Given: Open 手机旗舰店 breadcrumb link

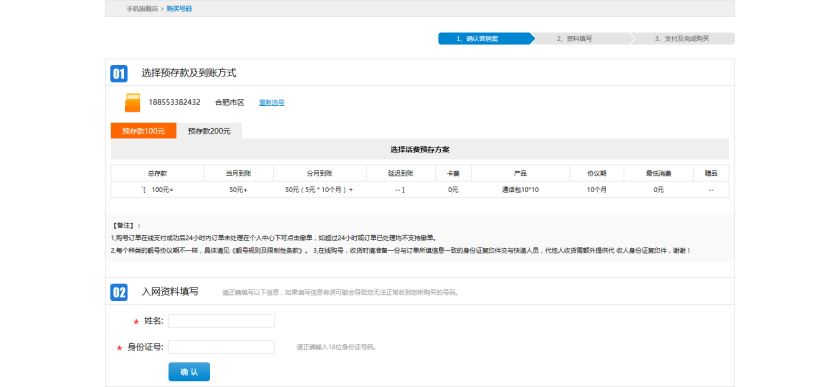Looking at the screenshot, I should 142,9.
